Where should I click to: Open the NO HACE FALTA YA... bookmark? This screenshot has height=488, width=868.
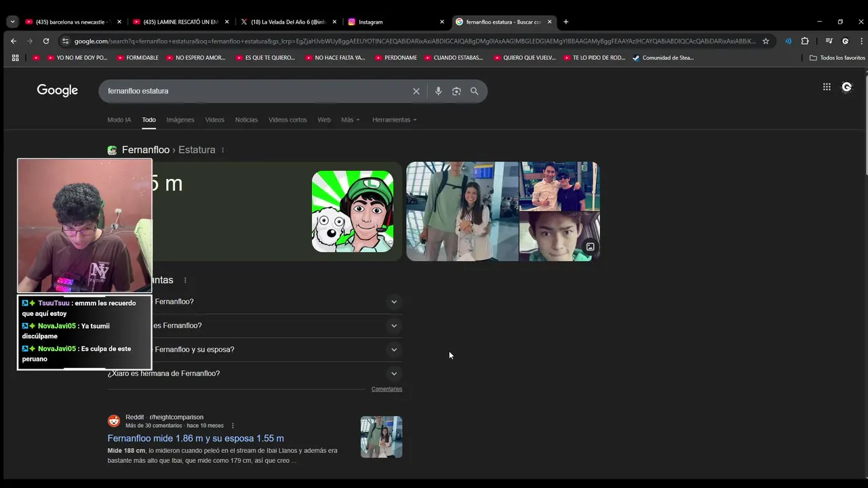(x=336, y=58)
